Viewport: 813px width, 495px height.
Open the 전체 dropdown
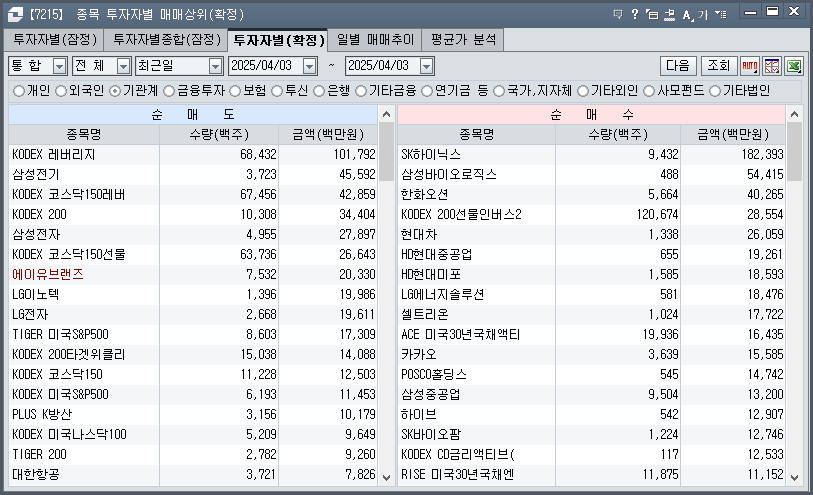[x=123, y=66]
